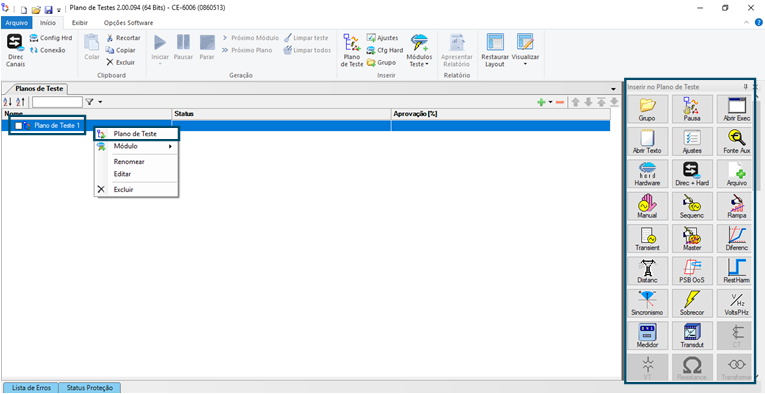Click the Recortar scissors button

pyautogui.click(x=123, y=38)
